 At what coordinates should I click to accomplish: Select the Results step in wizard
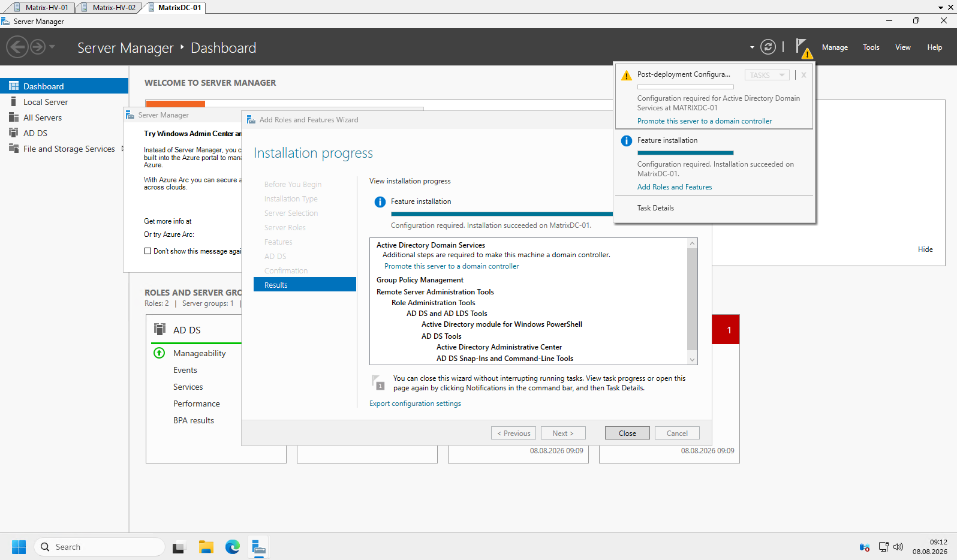pyautogui.click(x=305, y=284)
